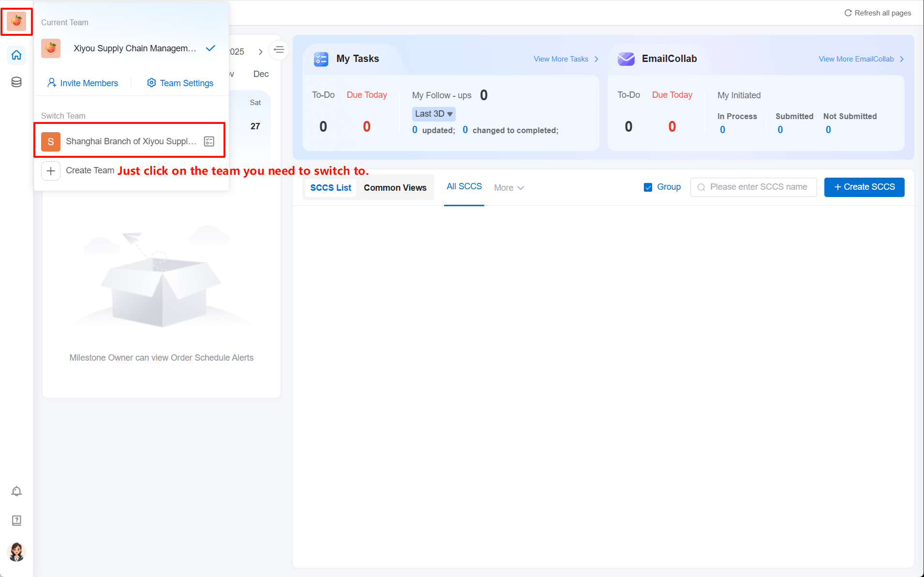
Task: Select the All SCCS tab
Action: pos(464,187)
